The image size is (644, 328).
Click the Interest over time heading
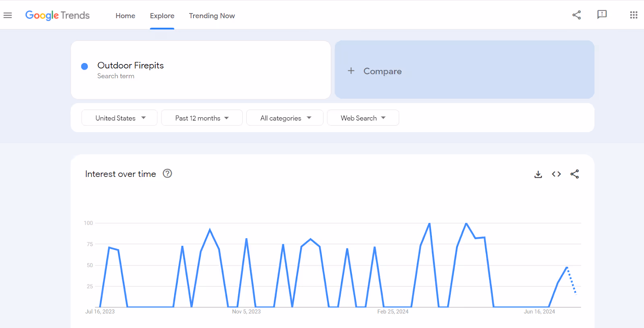pos(120,174)
